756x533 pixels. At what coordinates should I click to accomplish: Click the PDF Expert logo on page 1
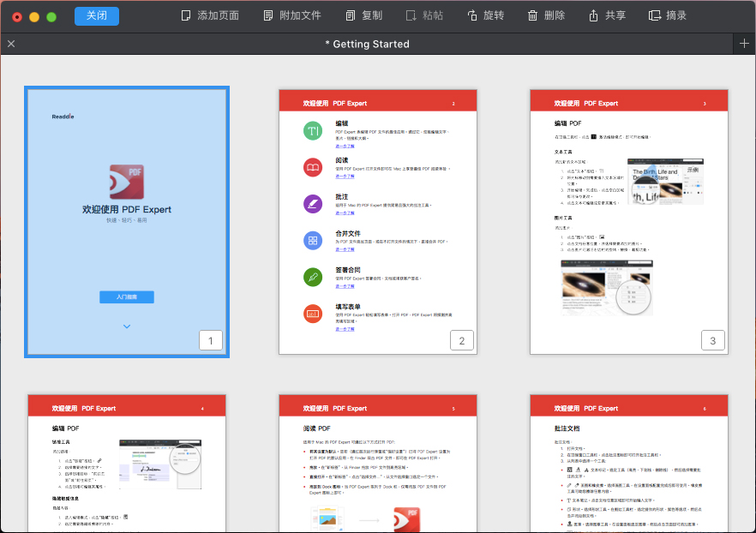pos(127,182)
